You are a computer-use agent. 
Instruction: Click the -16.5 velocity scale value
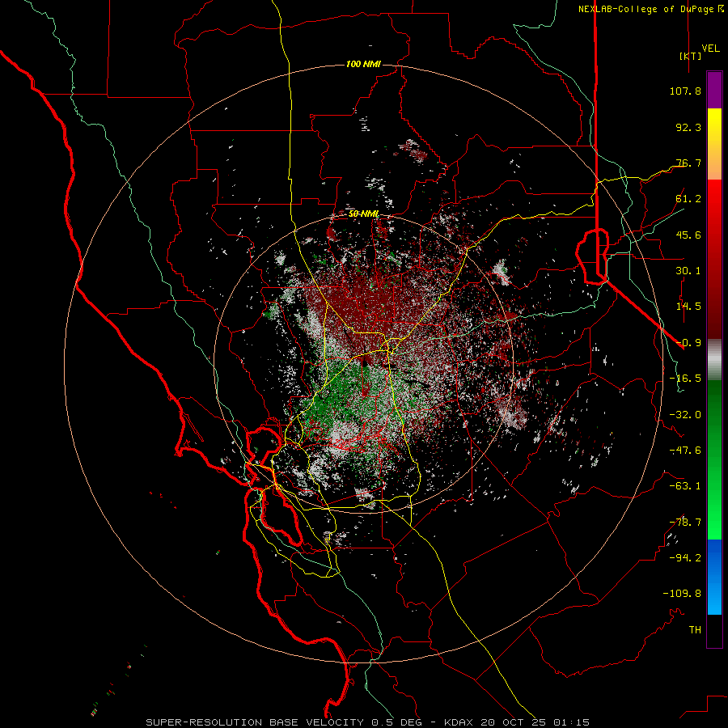point(685,379)
